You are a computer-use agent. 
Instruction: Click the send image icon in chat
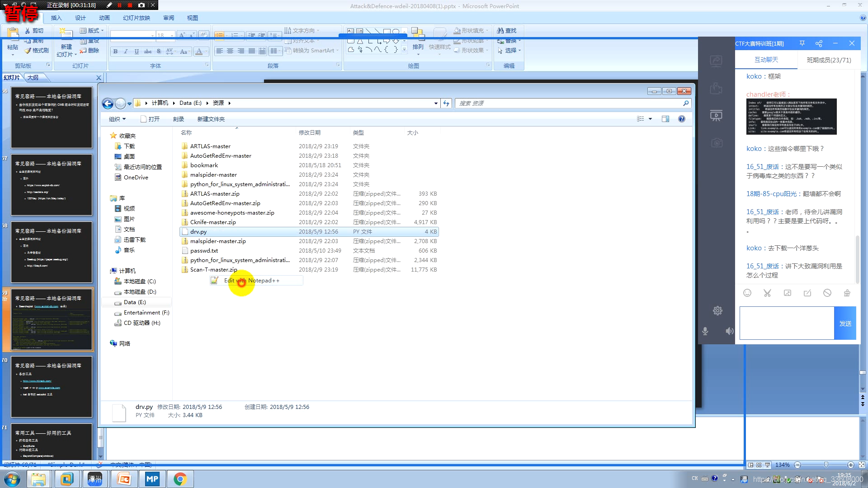click(x=788, y=293)
